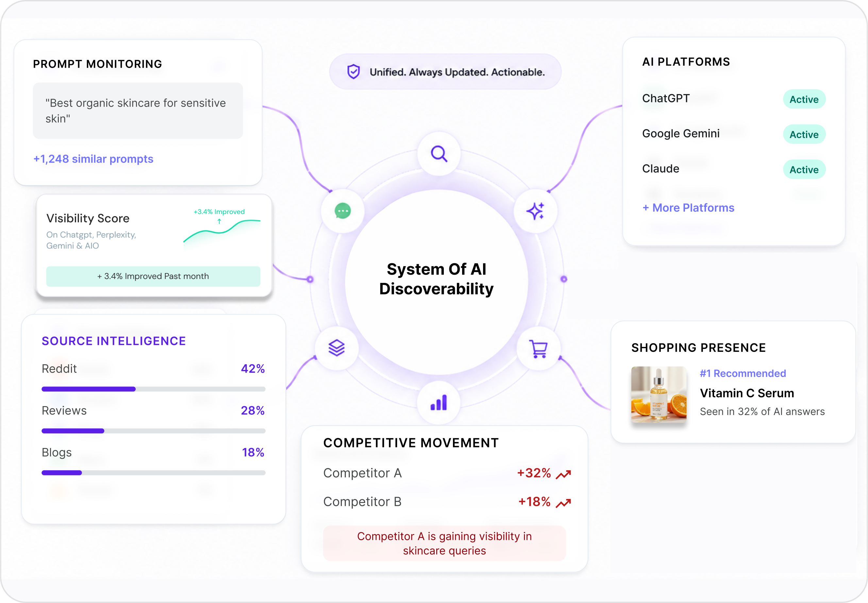Click the SHOPPING PRESENCE heading
Viewport: 868px width, 603px height.
pyautogui.click(x=698, y=348)
